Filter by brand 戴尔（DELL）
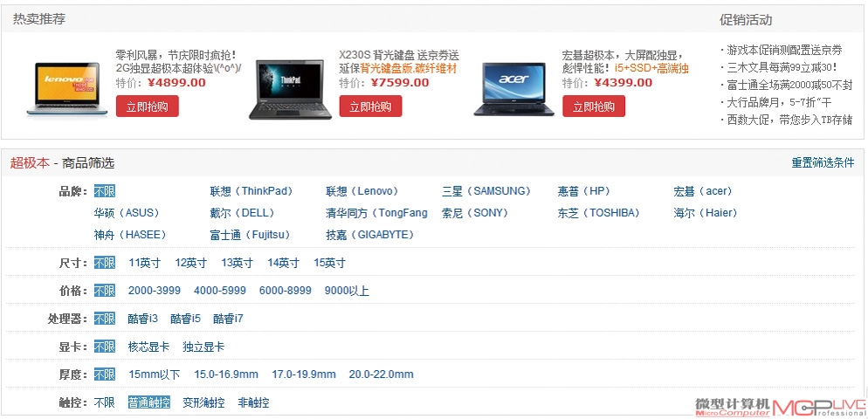This screenshot has height=419, width=868. (x=243, y=213)
